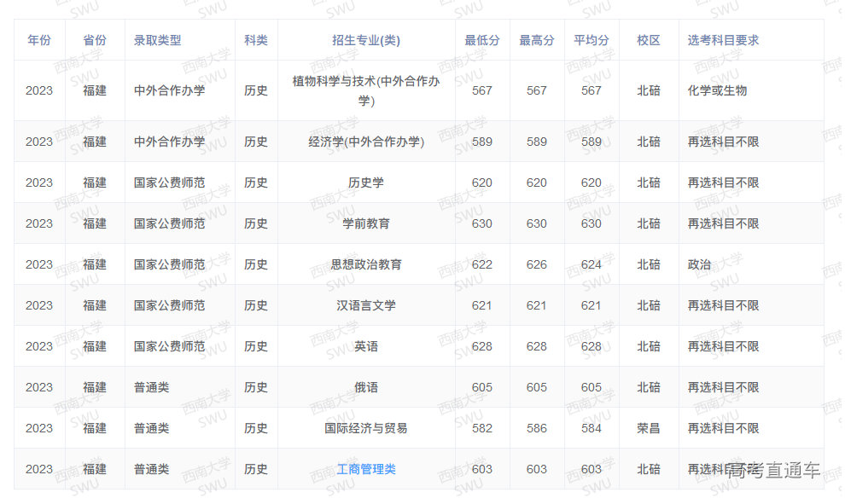Select the 学前教育 major cell
Image resolution: width=845 pixels, height=504 pixels.
[366, 223]
